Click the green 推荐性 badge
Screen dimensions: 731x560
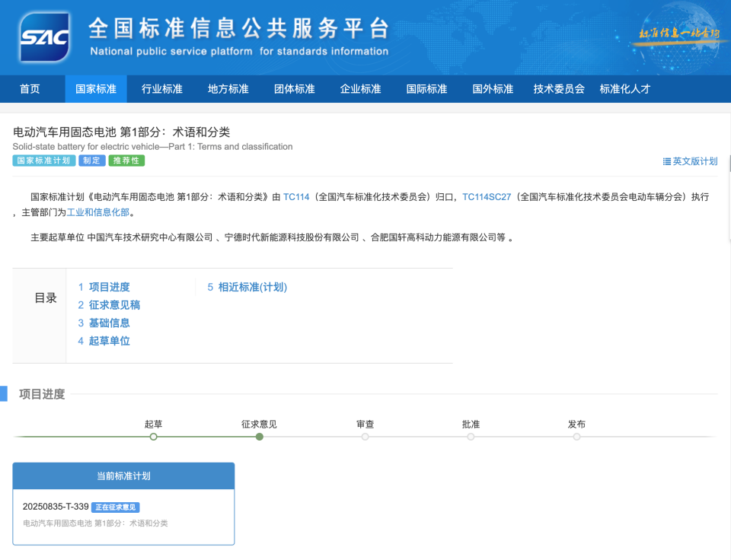(126, 161)
